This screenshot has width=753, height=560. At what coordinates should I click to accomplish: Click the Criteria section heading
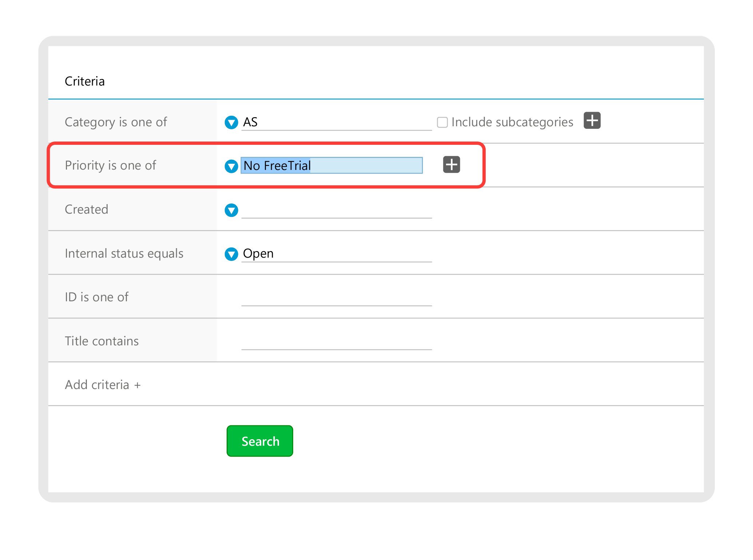click(x=85, y=81)
